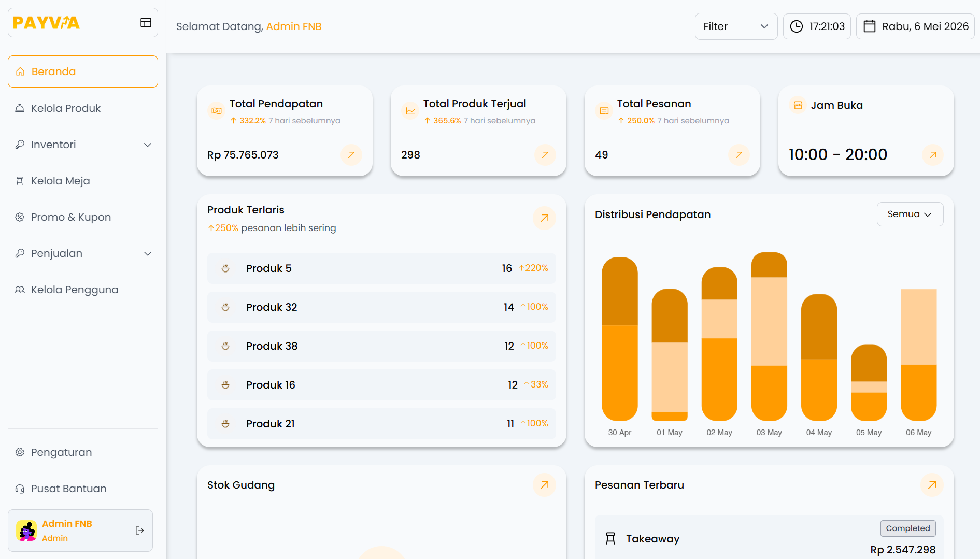Click the calendar icon next to the date

coord(870,26)
